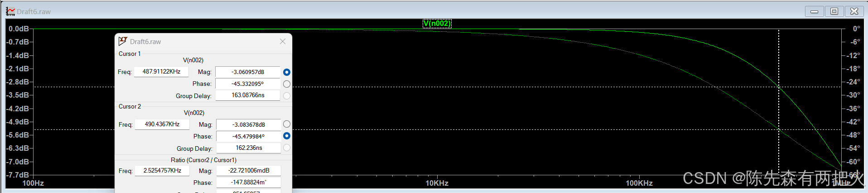Click the -7.7dB left axis label
Viewport: 868px width, 193px height.
18,175
